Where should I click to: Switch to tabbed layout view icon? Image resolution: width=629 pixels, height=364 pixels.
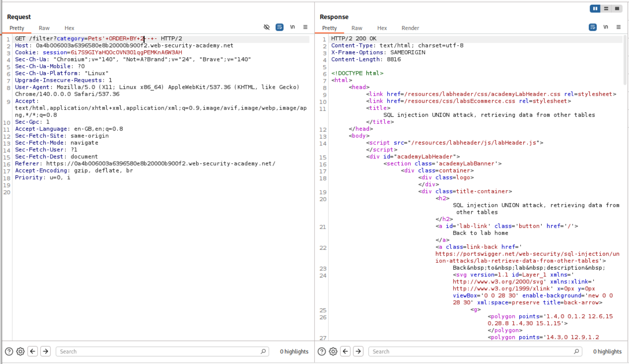pos(617,9)
